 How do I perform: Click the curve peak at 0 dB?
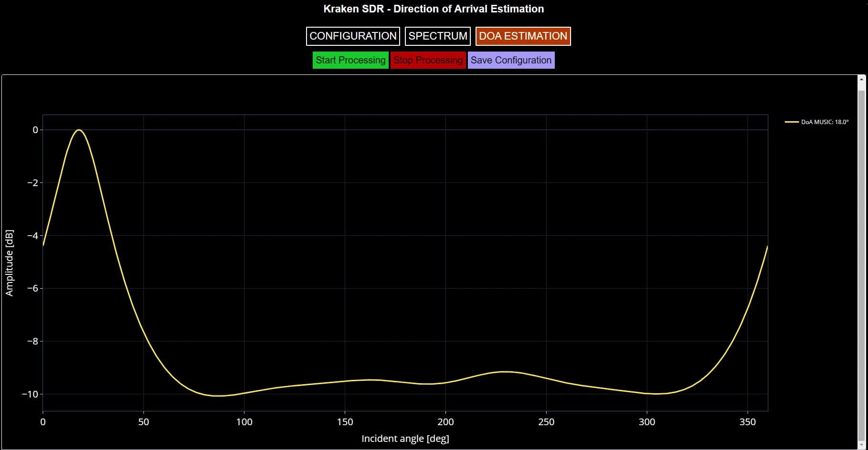tap(79, 130)
